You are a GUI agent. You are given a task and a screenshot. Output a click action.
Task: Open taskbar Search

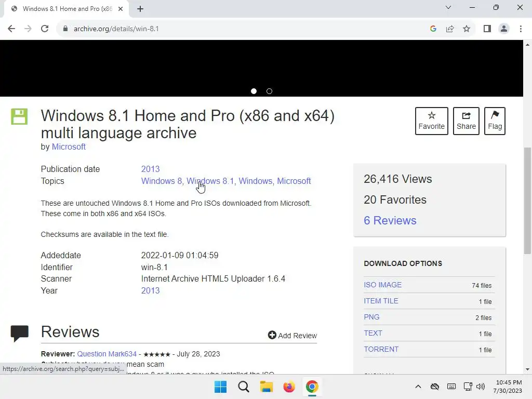point(243,387)
